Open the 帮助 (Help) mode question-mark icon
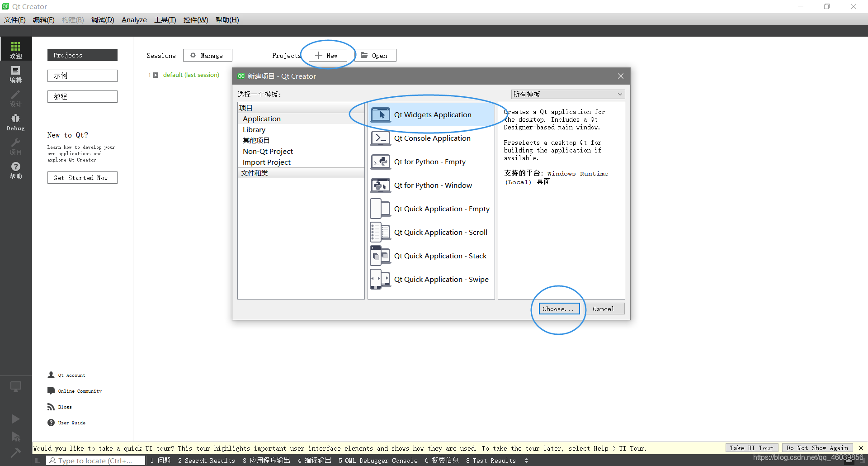This screenshot has height=466, width=868. point(16,170)
